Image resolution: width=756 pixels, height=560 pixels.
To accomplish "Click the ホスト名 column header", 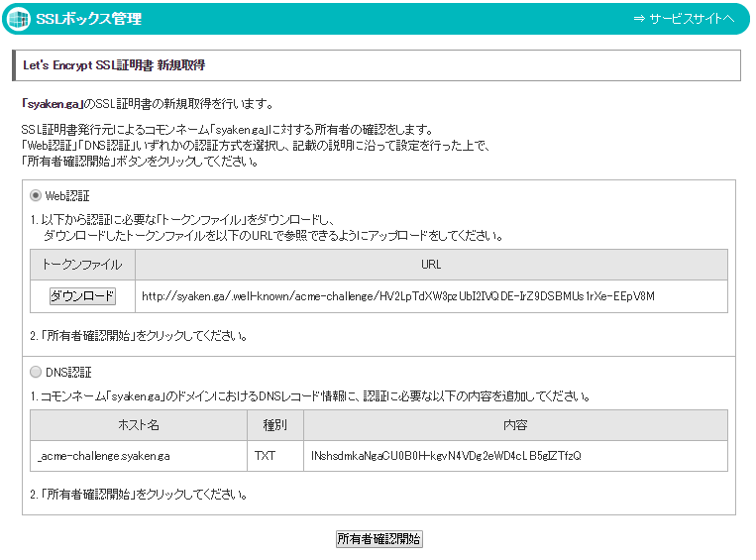I will point(139,425).
